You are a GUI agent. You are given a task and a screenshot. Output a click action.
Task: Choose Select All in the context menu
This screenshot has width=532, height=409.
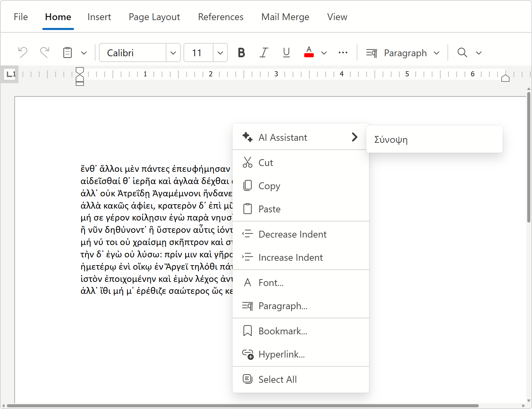point(277,379)
